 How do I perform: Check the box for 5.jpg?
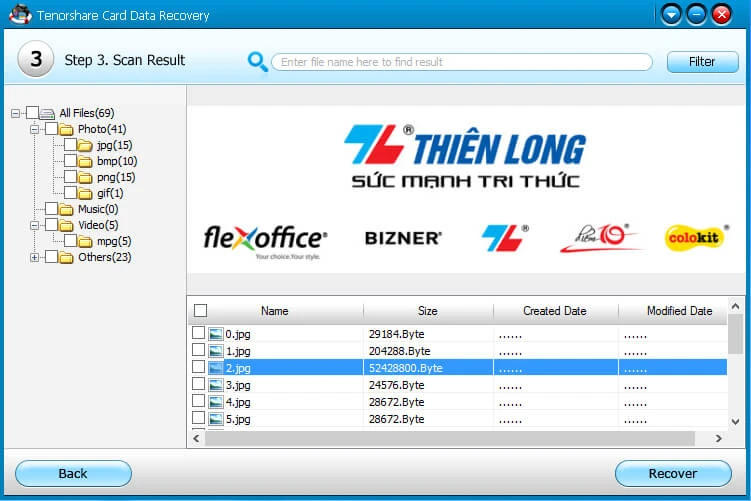198,418
